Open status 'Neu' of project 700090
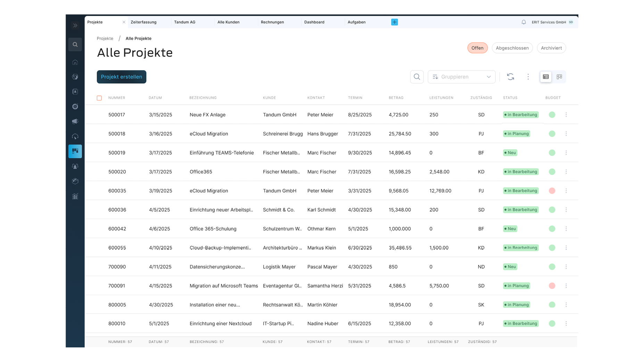This screenshot has height=362, width=644. click(x=510, y=267)
